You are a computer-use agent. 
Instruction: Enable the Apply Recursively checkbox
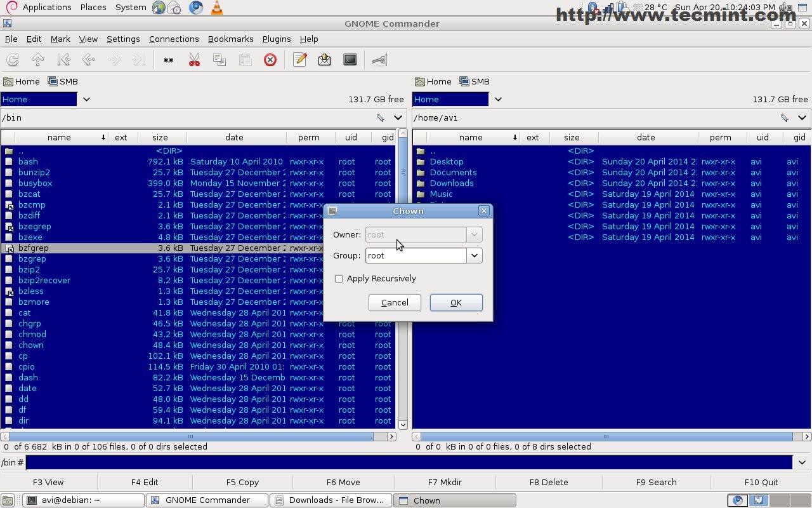339,279
